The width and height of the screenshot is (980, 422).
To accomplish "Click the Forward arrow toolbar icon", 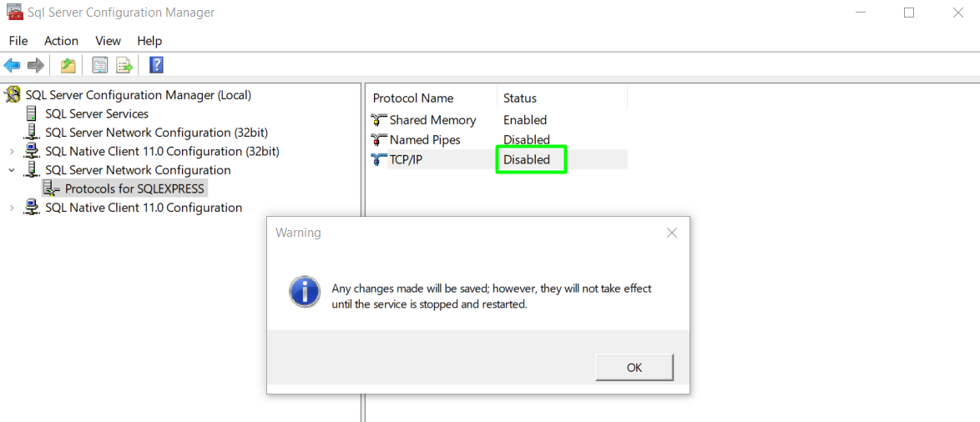I will point(36,64).
